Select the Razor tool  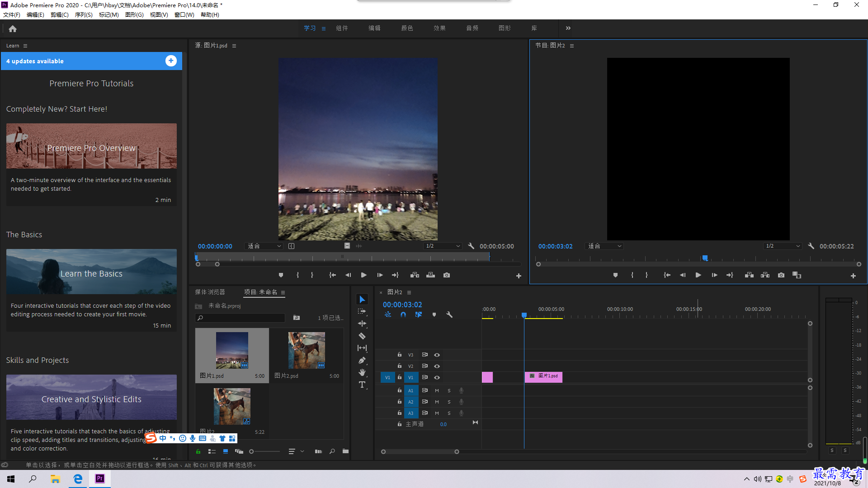(362, 336)
